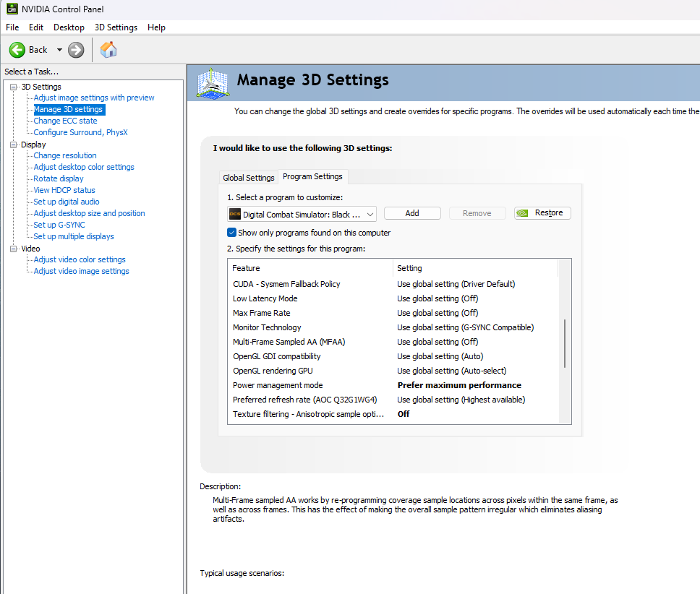Collapse the Video tree node
Image resolution: width=700 pixels, height=594 pixels.
(x=14, y=249)
